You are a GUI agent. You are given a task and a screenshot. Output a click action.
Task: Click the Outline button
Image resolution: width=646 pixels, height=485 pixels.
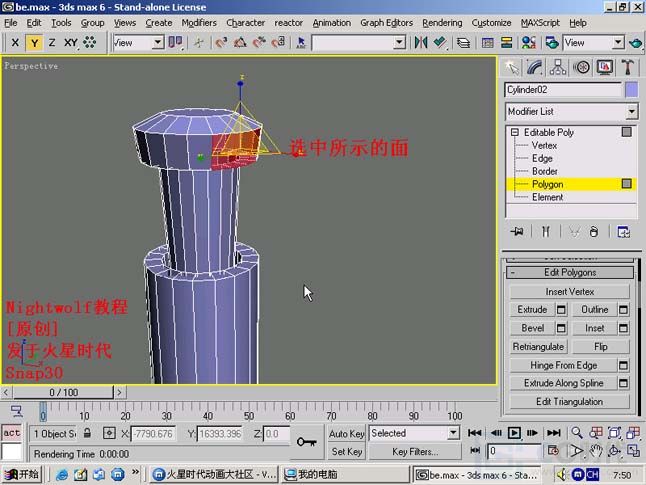click(x=595, y=309)
